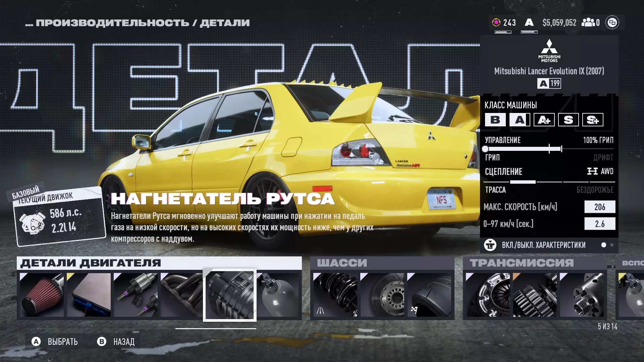Toggle stats via ВКЛ./ВЫКЛ. ХАРАКТЕРИСТИКИ
Screen dimensions: 644x362
click(543, 245)
